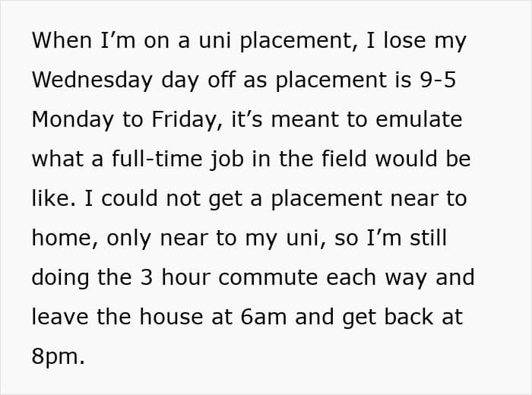Image resolution: width=532 pixels, height=395 pixels.
Task: Click the word "field"
Action: point(344,160)
